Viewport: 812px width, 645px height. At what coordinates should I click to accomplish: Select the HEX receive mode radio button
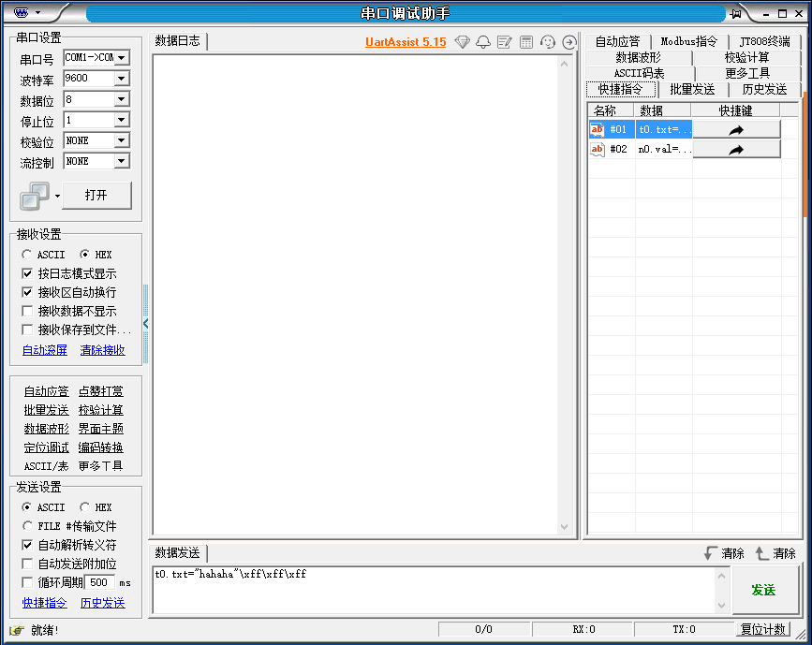[x=84, y=254]
